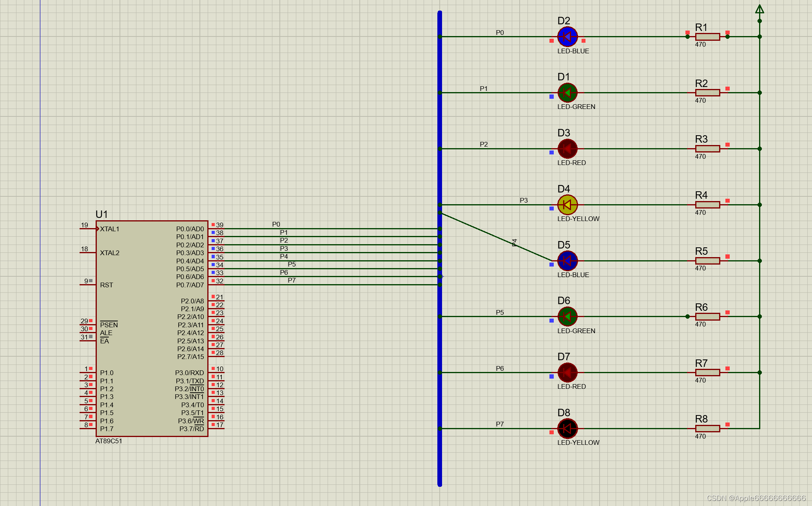
Task: Select the D3 red LED symbol
Action: (567, 149)
